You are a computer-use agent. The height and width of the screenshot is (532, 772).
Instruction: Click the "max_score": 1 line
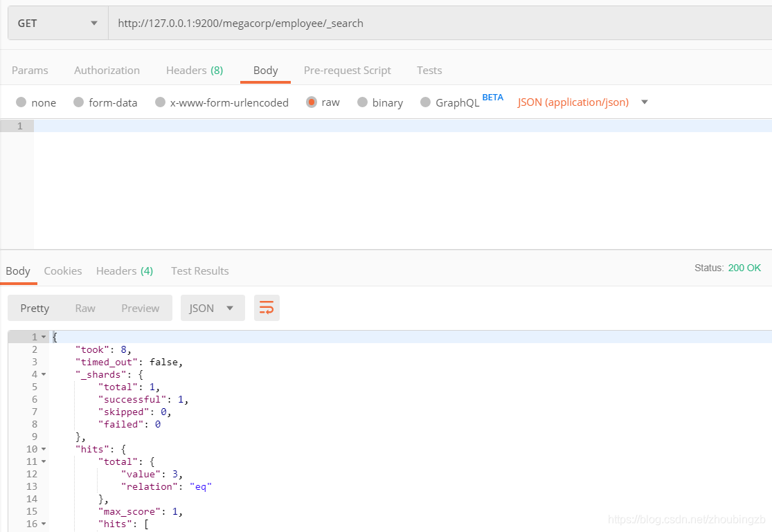[141, 512]
